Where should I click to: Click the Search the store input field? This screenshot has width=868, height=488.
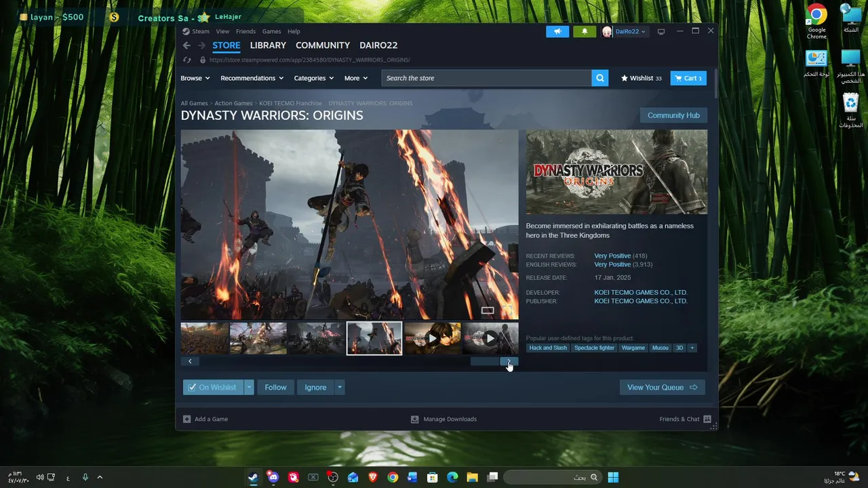tap(486, 78)
